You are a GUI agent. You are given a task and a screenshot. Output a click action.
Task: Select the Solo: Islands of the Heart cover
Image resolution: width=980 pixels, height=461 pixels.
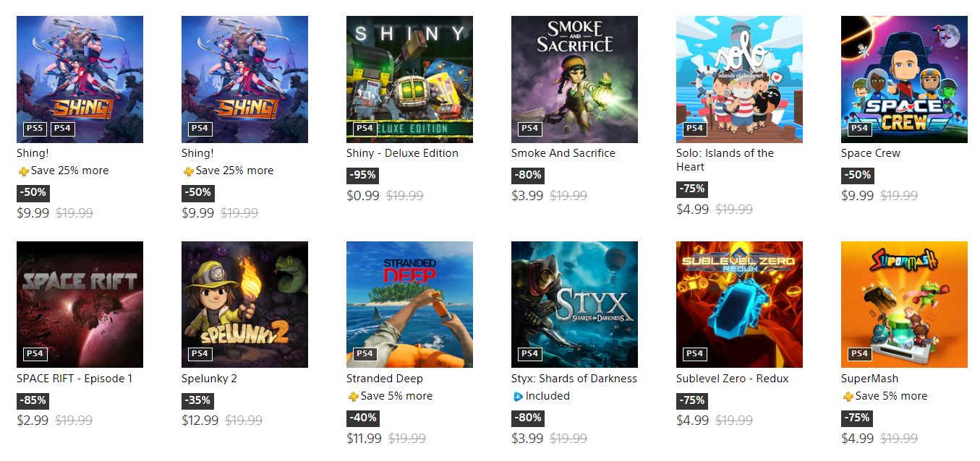(x=739, y=79)
